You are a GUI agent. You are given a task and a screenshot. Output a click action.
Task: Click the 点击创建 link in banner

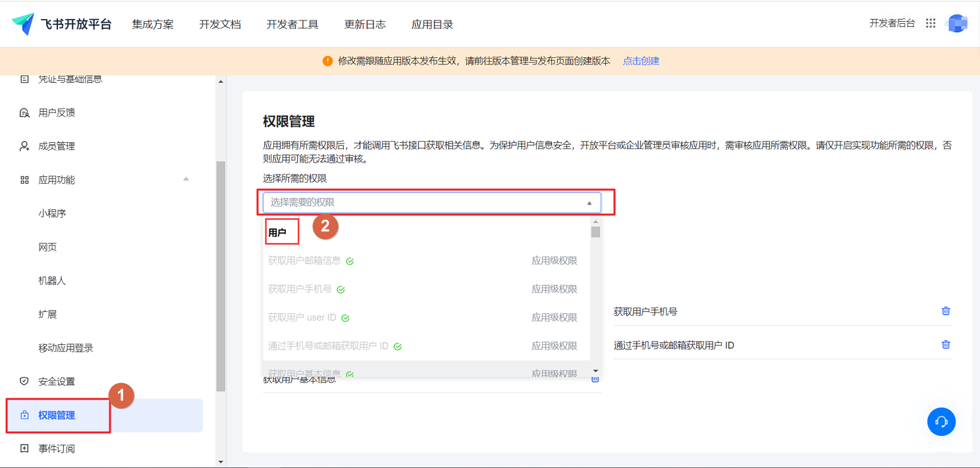[641, 61]
